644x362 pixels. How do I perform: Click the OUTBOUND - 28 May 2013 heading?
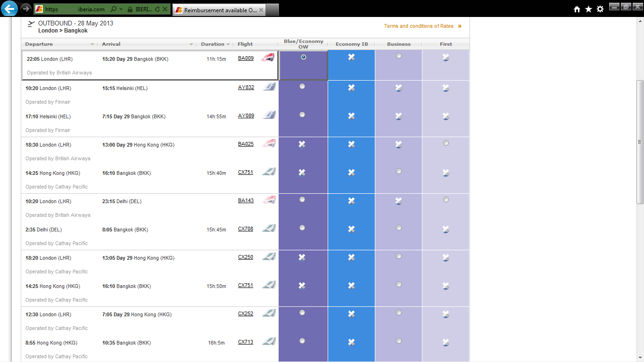[x=75, y=23]
